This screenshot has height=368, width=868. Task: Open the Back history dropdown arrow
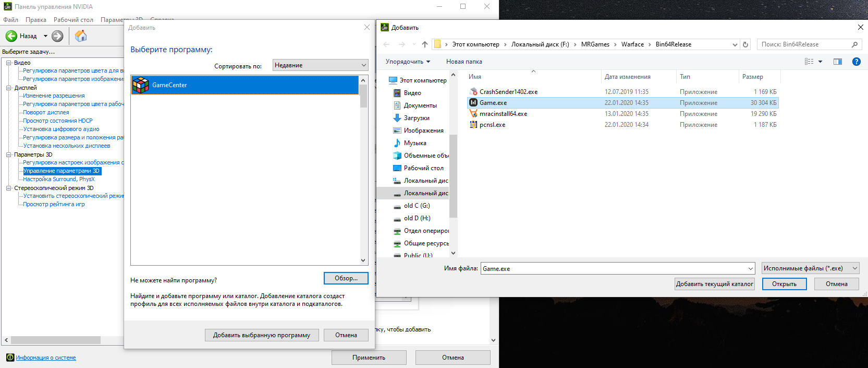(x=45, y=36)
